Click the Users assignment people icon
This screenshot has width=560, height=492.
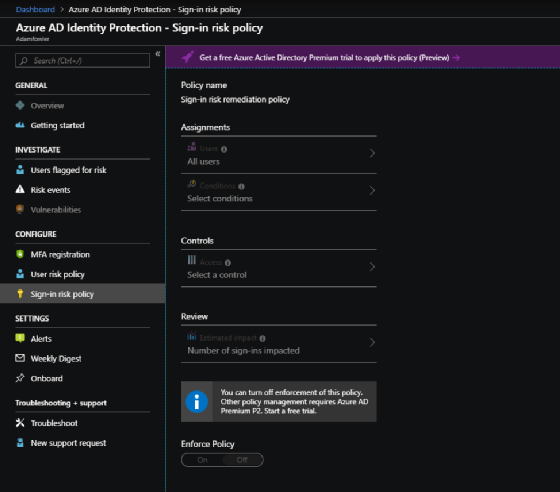tap(192, 147)
